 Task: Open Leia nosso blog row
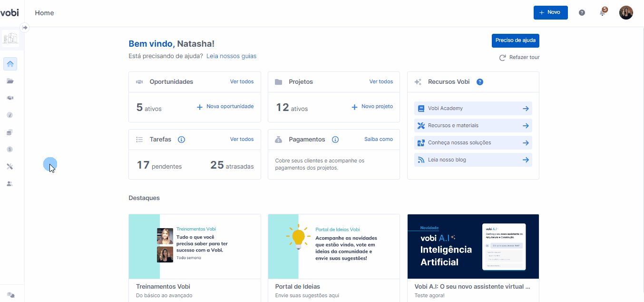(x=473, y=160)
